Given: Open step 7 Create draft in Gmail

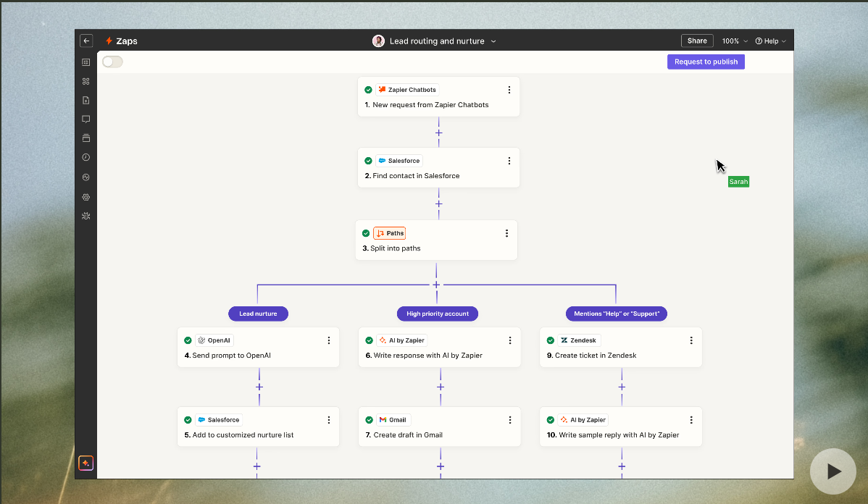Looking at the screenshot, I should [x=440, y=427].
